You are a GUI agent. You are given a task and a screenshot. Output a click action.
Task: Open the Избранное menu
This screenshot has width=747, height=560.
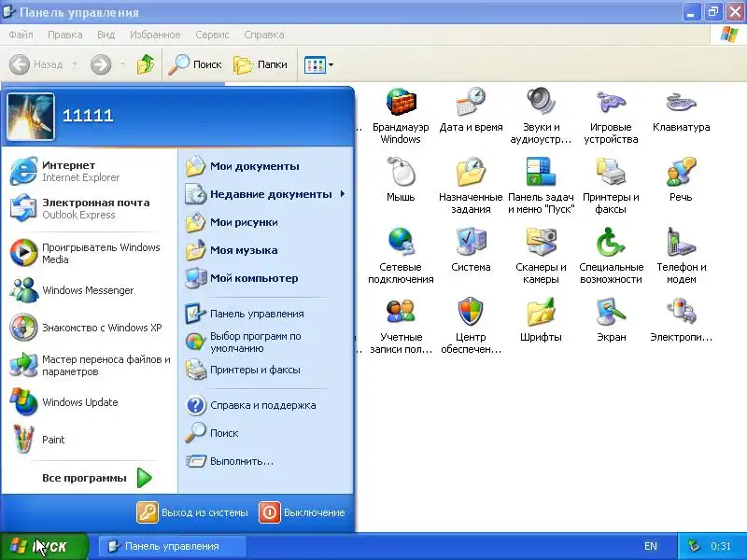click(155, 35)
